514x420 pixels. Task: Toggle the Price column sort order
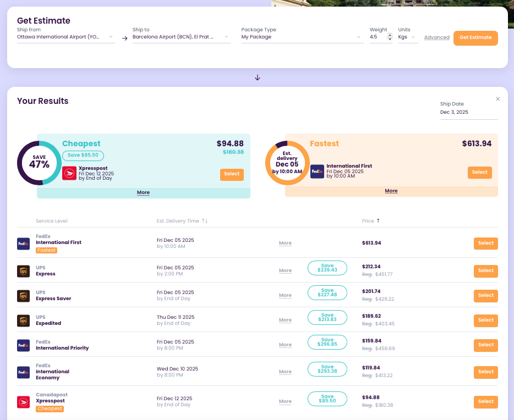[378, 220]
